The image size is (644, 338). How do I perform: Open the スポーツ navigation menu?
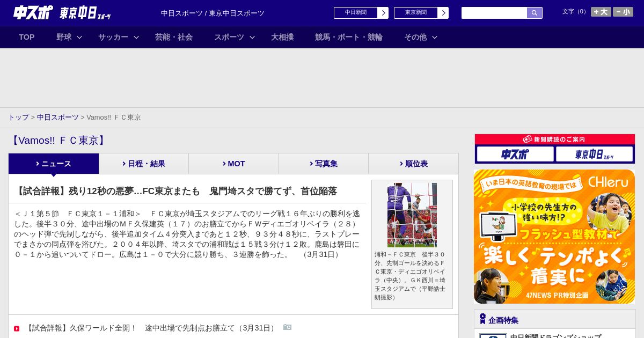point(229,37)
